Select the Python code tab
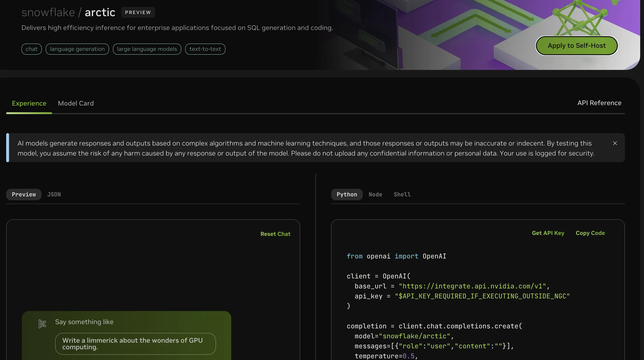This screenshot has width=644, height=360. pyautogui.click(x=347, y=194)
